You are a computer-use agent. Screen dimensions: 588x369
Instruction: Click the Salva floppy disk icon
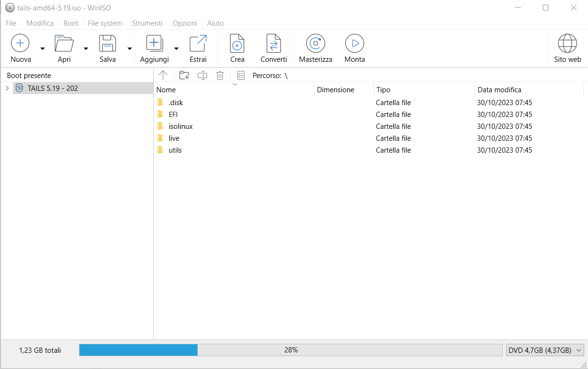coord(108,43)
